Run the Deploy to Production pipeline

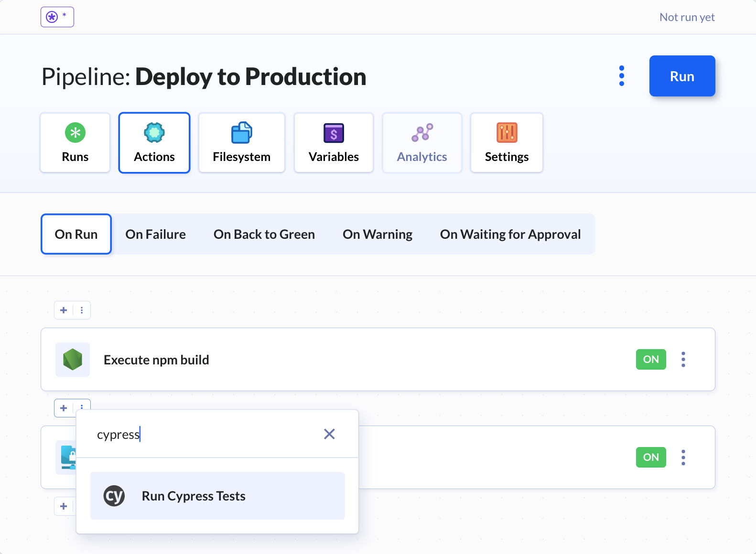click(x=682, y=76)
